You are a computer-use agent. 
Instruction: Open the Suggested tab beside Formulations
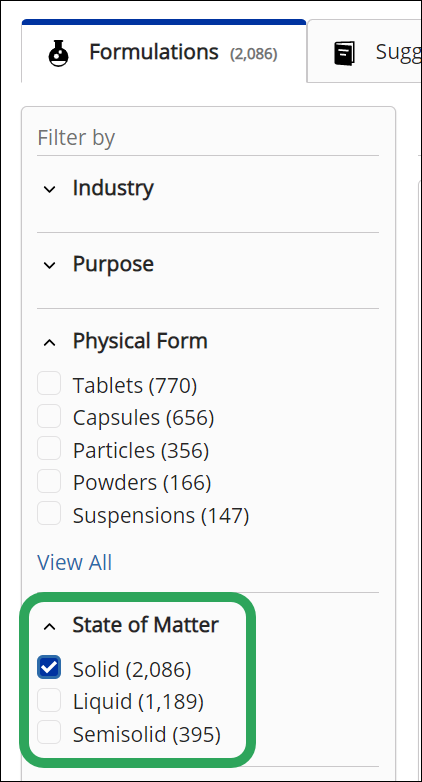[x=365, y=52]
